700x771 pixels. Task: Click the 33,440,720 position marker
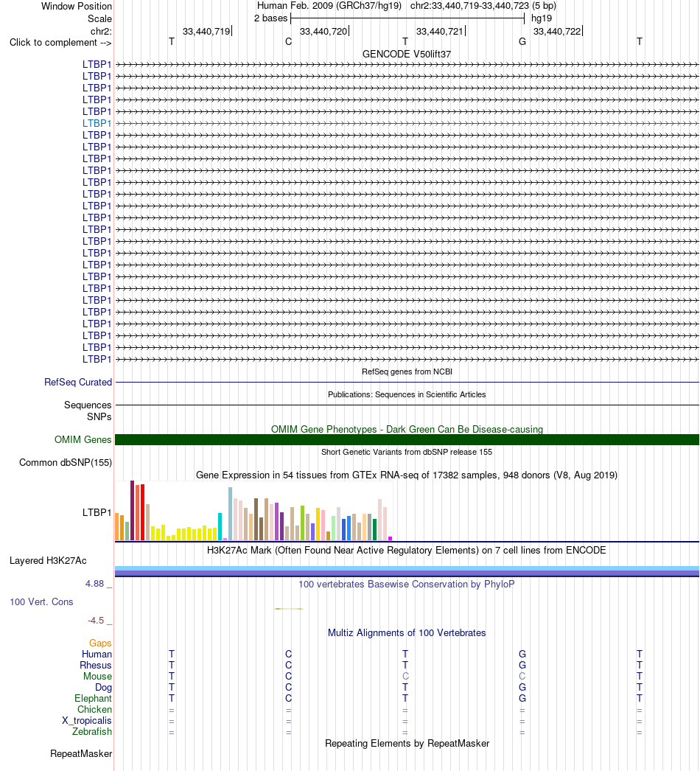tap(324, 32)
